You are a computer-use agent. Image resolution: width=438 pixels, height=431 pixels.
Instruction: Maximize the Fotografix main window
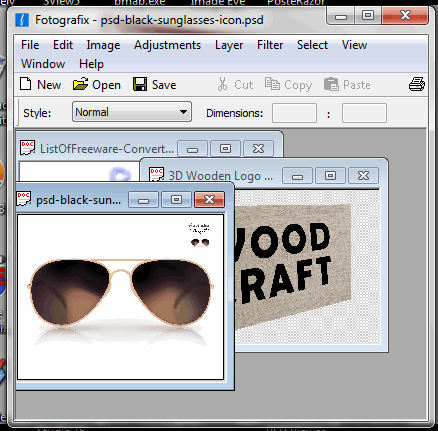click(x=367, y=16)
